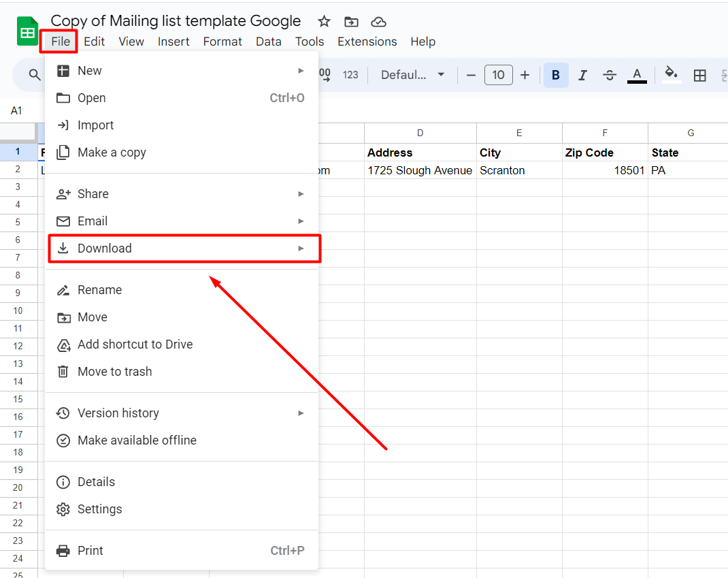The image size is (728, 578).
Task: Click the Import arrow icon in menu
Action: (x=63, y=125)
